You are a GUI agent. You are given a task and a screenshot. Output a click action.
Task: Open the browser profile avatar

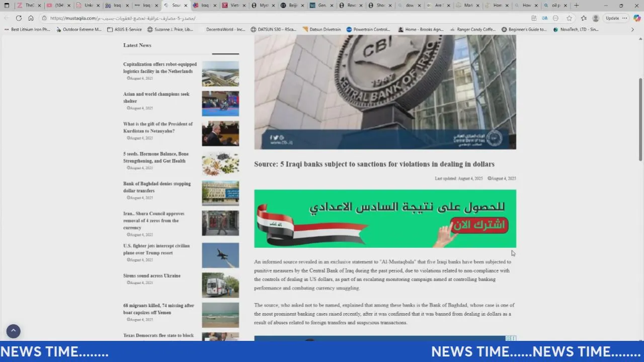596,18
